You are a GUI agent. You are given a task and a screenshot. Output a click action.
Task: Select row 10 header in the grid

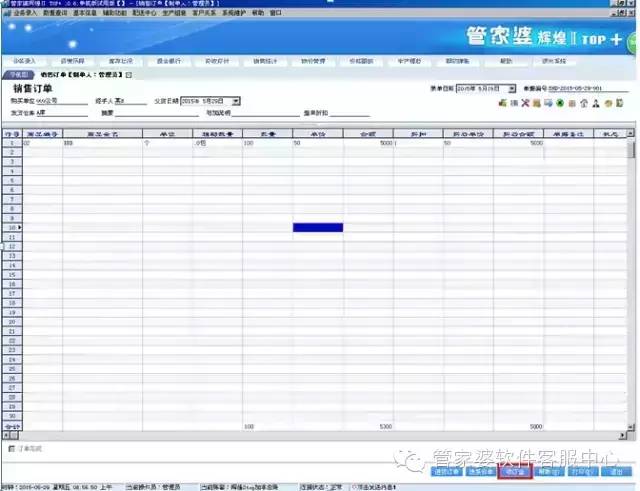tap(12, 228)
